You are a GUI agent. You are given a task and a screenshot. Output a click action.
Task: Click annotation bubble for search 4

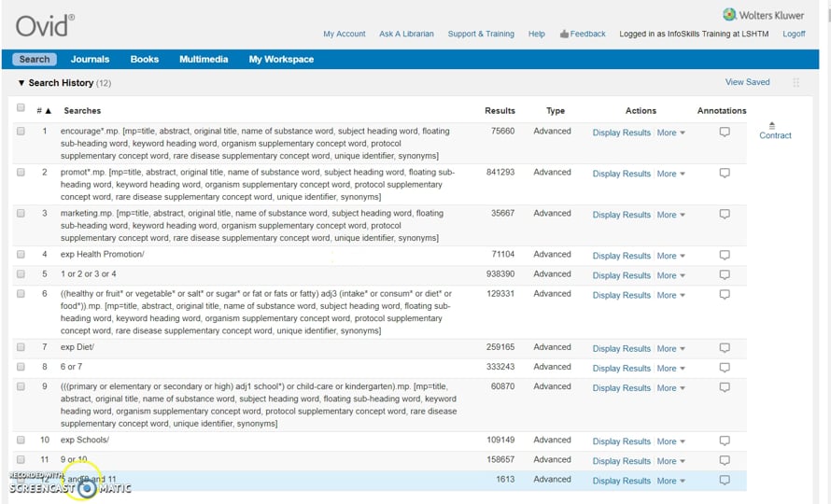[724, 255]
